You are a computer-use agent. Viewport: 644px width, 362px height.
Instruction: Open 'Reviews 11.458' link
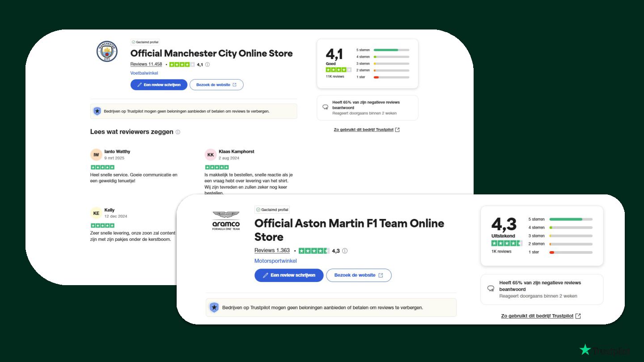click(146, 64)
